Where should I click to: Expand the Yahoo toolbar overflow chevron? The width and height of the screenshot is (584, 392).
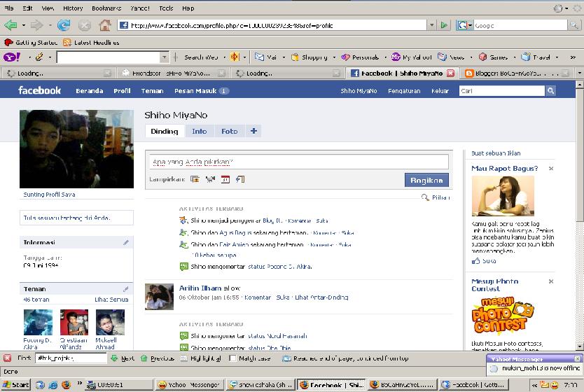[x=573, y=57]
